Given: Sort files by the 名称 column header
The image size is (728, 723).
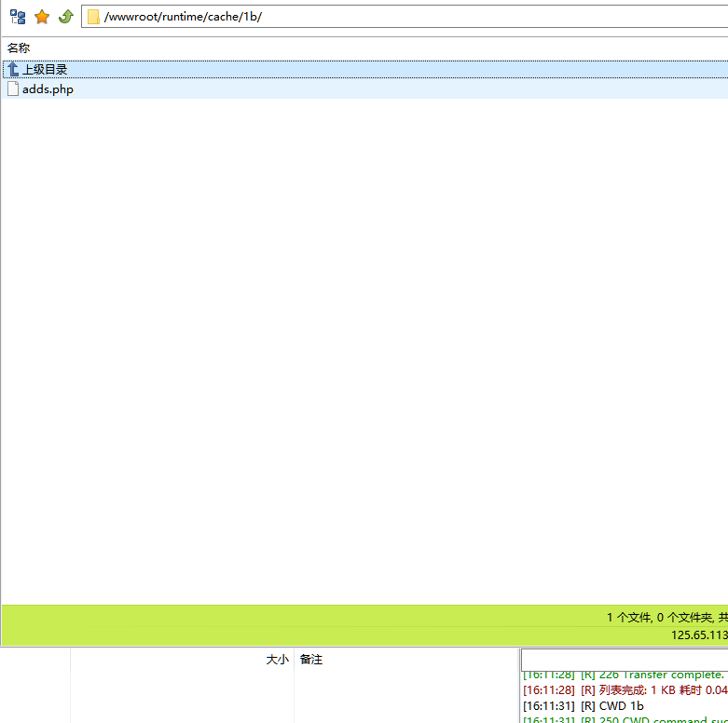Looking at the screenshot, I should click(19, 48).
